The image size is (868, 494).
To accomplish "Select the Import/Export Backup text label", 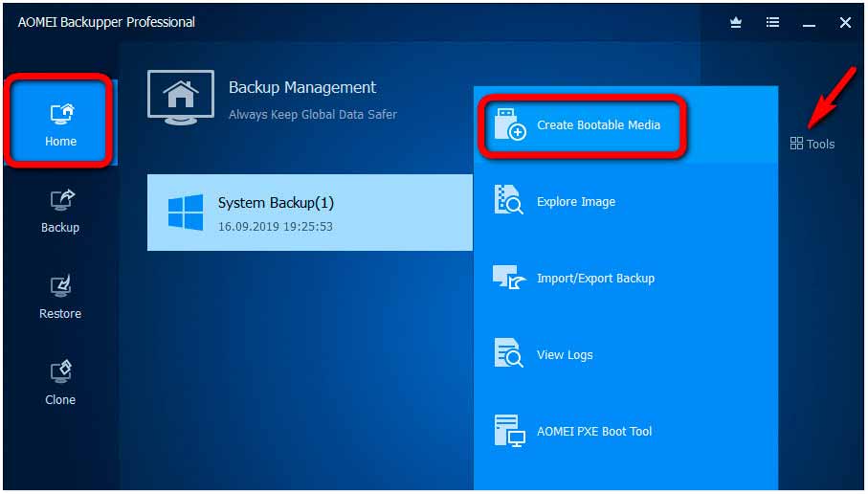I will pos(595,278).
